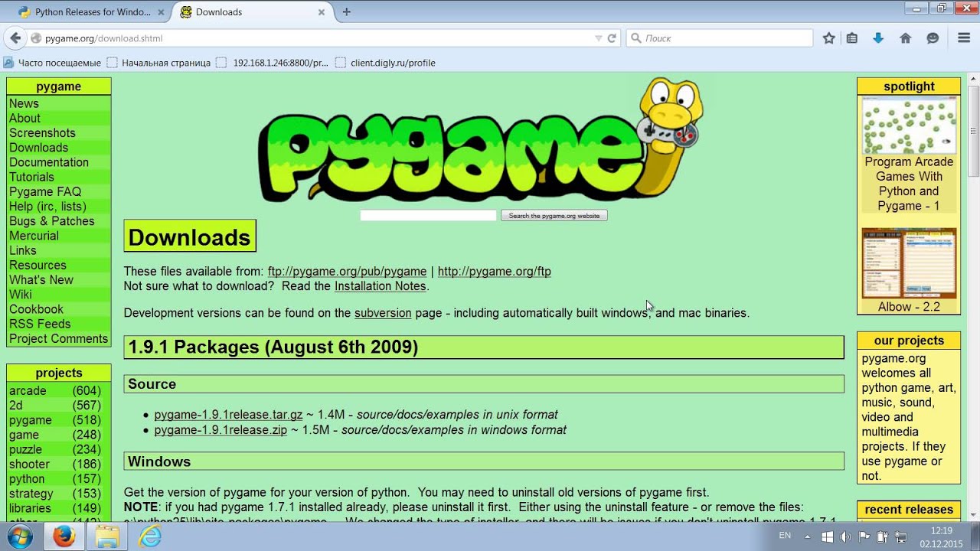Click Search the pygame.org website button
The width and height of the screenshot is (980, 551).
554,216
